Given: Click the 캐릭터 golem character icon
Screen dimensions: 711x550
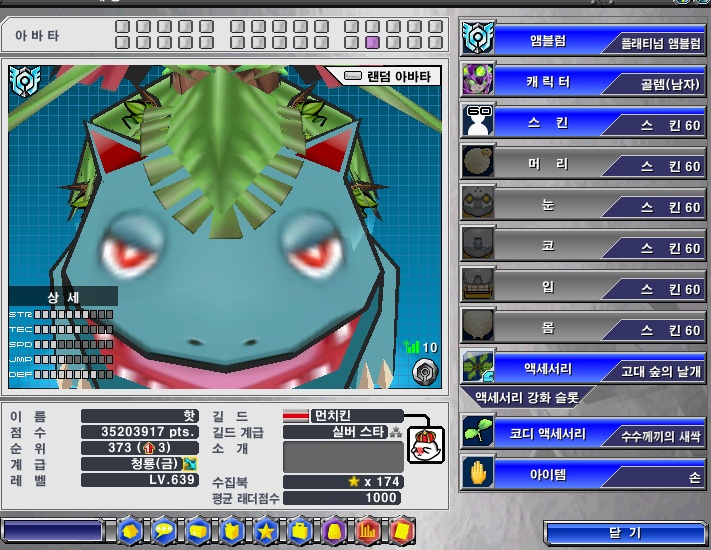Looking at the screenshot, I should pos(477,79).
